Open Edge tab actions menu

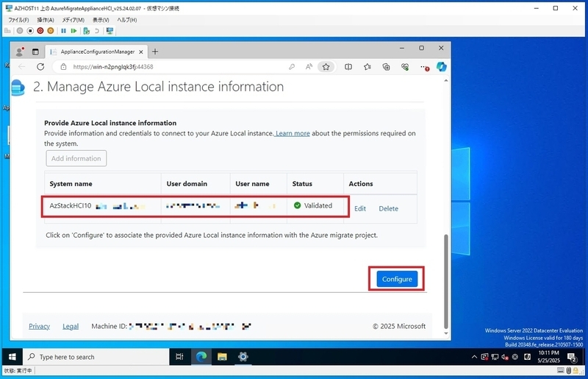(x=35, y=52)
